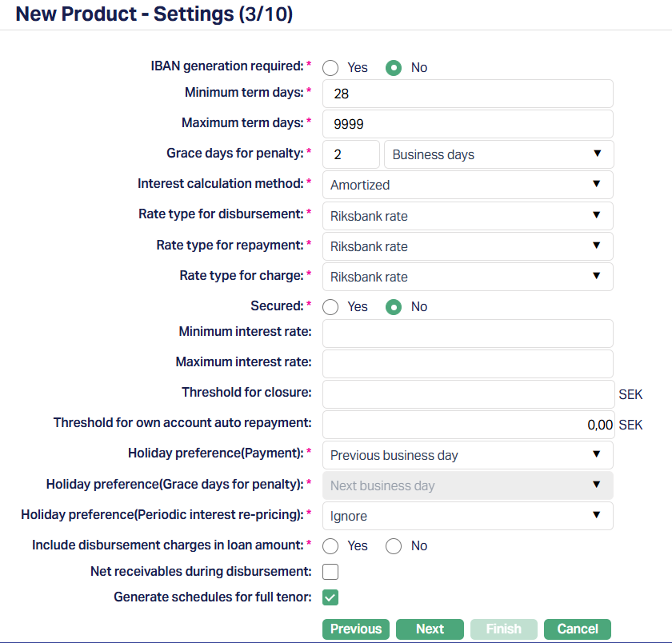Expand Holiday preference periodic interest re-pricing dropdown
672x643 pixels.
click(x=467, y=517)
